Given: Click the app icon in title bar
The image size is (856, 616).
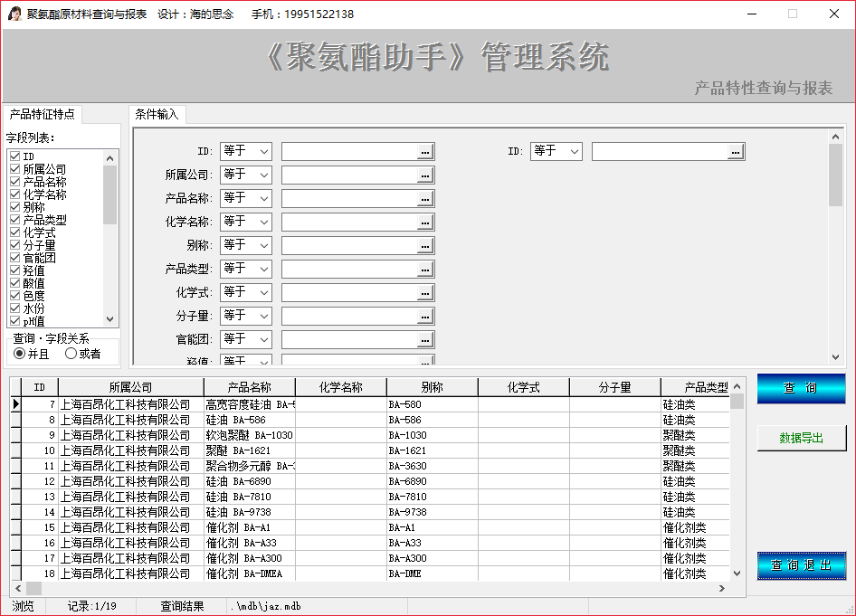Looking at the screenshot, I should coord(14,14).
